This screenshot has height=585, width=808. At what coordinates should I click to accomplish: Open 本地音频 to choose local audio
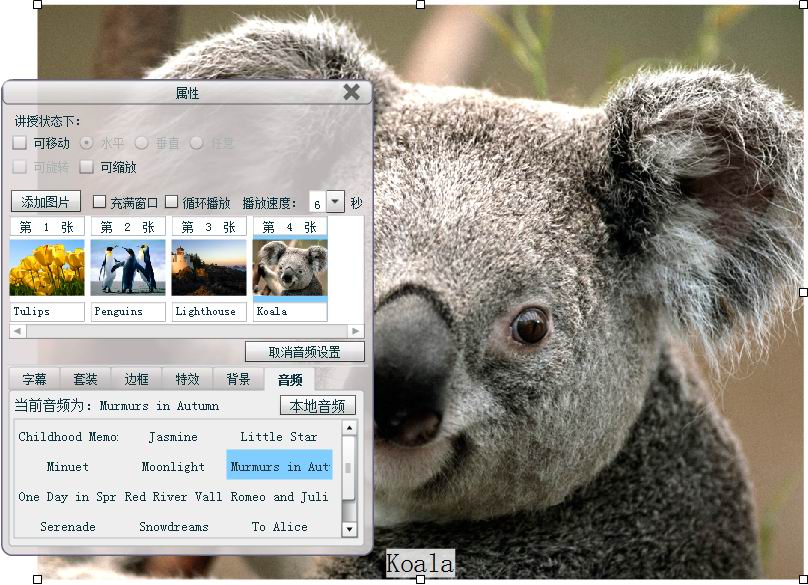click(317, 406)
